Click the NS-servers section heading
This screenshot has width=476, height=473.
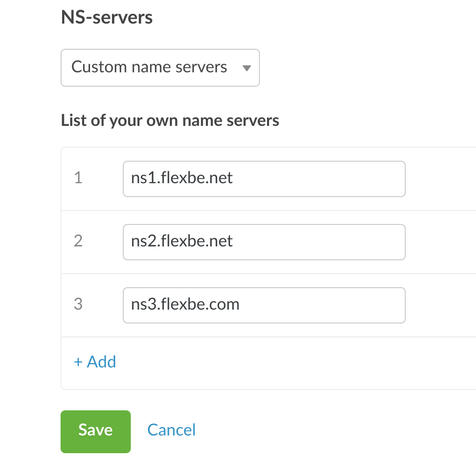107,18
